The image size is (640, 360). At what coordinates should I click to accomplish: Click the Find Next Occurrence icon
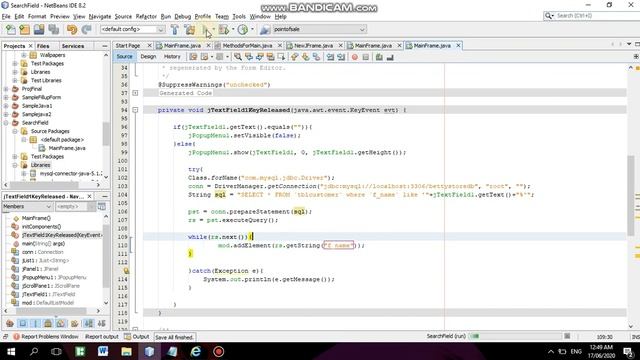(260, 57)
